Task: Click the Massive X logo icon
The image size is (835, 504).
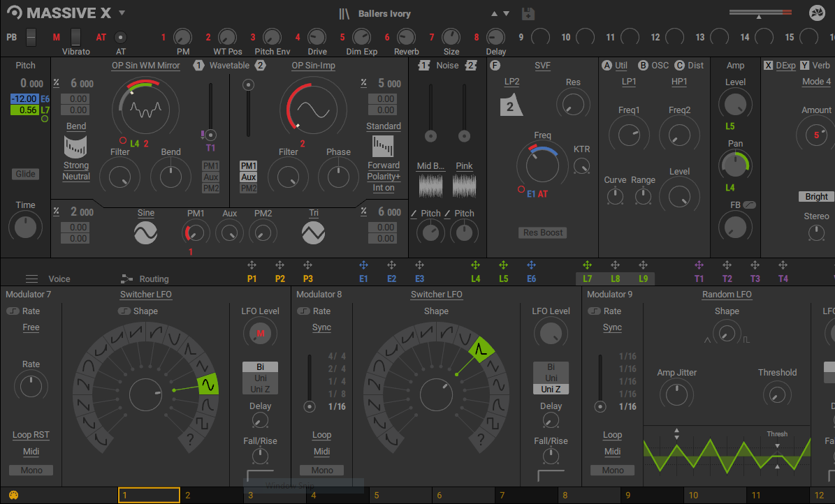Action: 15,13
